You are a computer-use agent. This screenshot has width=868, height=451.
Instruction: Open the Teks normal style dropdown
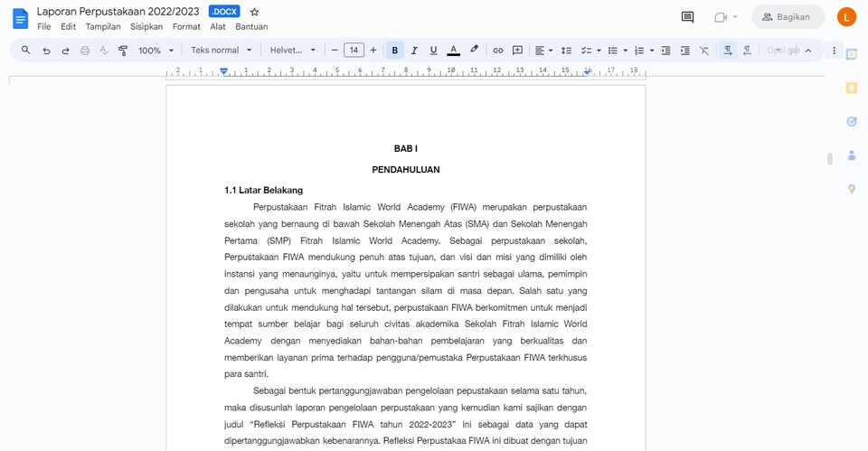tap(221, 51)
